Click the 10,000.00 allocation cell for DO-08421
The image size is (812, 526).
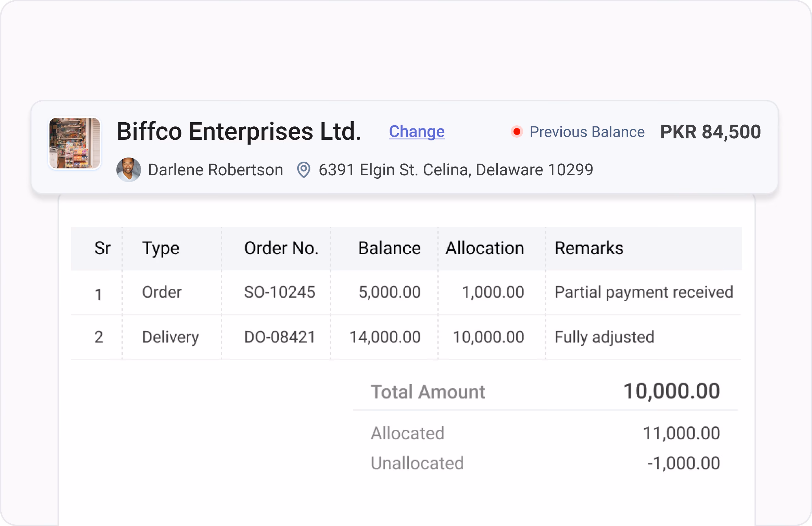tap(489, 337)
